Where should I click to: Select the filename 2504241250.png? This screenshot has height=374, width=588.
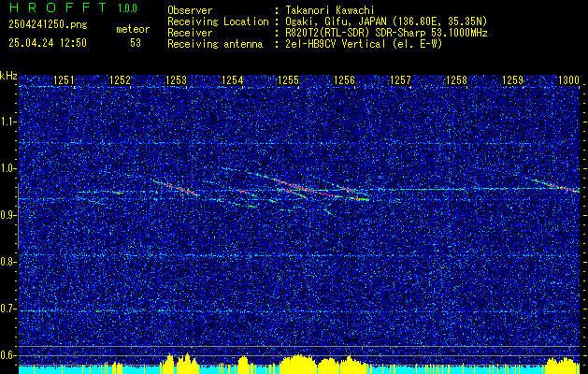pyautogui.click(x=48, y=24)
